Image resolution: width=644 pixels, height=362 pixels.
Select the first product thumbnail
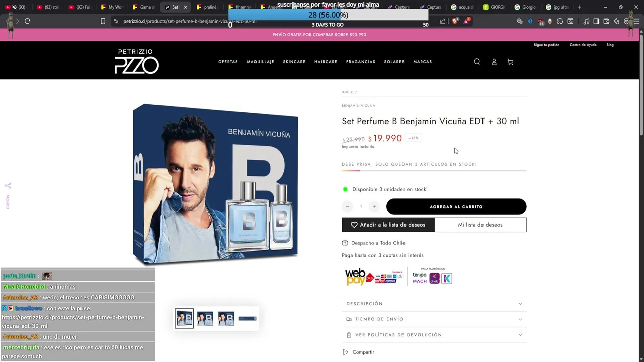click(184, 318)
